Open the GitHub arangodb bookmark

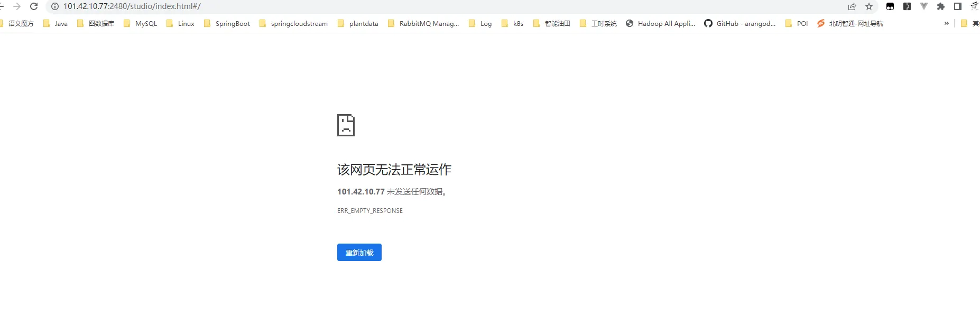[739, 23]
